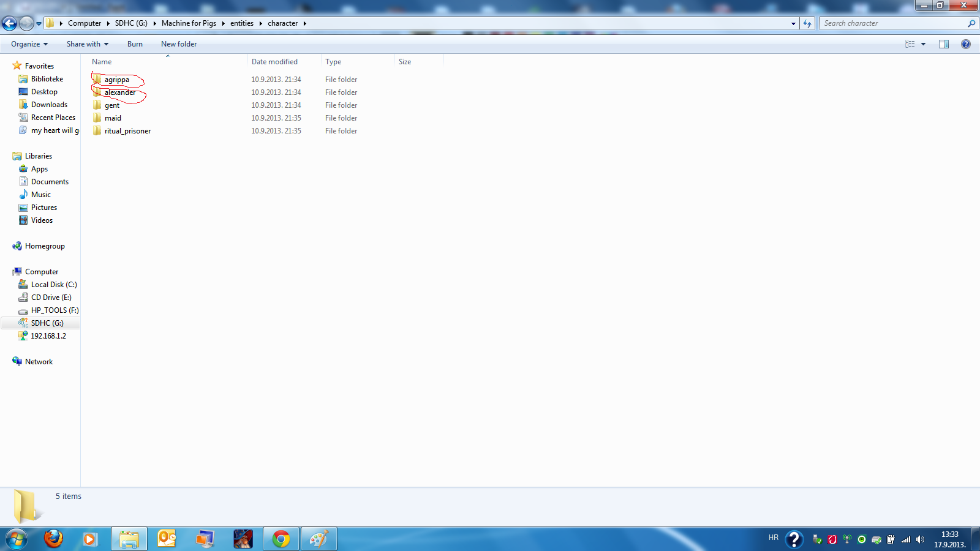This screenshot has width=980, height=551.
Task: Launch Firefox from the taskbar
Action: tap(53, 539)
